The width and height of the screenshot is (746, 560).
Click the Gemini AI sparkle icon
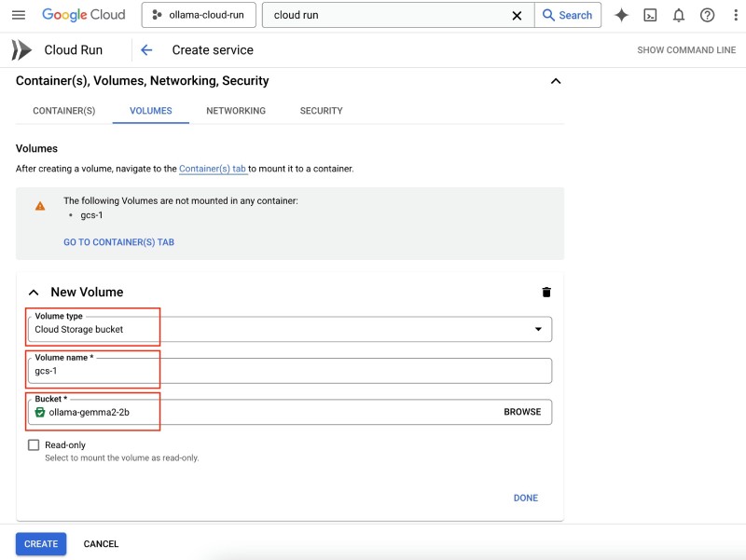click(x=621, y=15)
